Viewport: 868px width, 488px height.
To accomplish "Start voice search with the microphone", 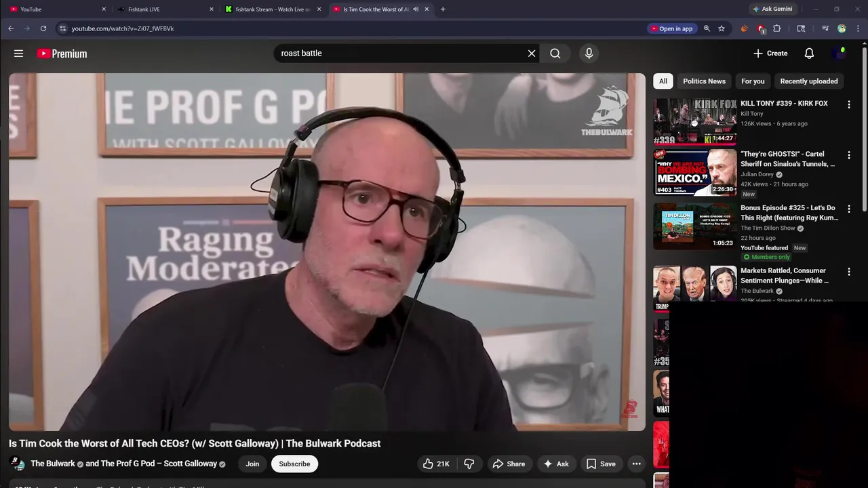I will point(589,54).
